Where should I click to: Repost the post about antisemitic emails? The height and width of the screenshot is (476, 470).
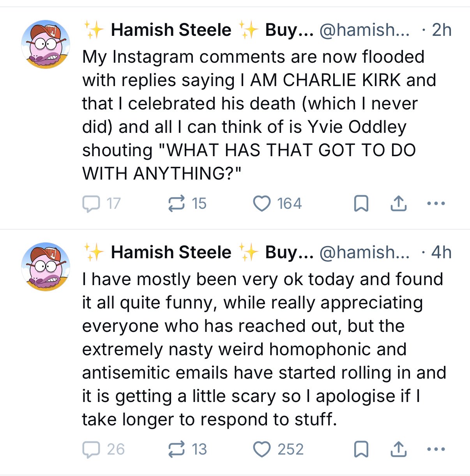click(176, 450)
